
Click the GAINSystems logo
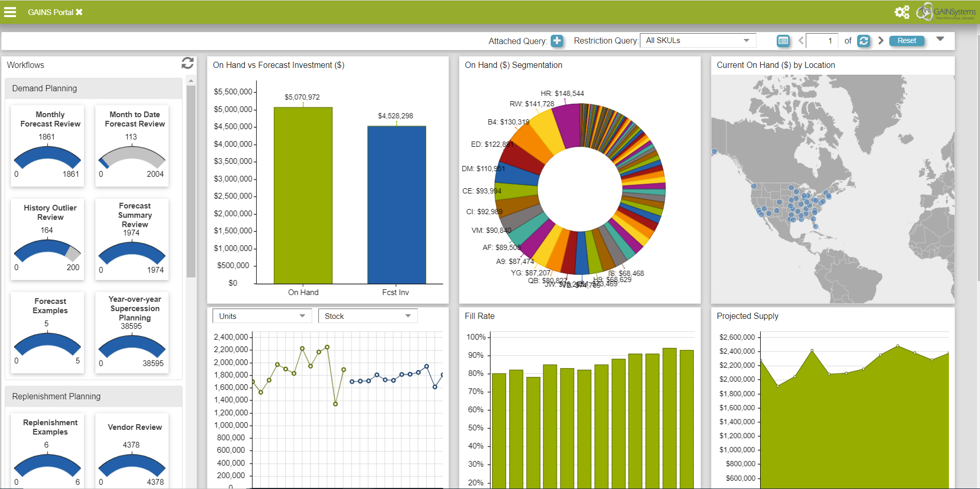click(x=946, y=12)
